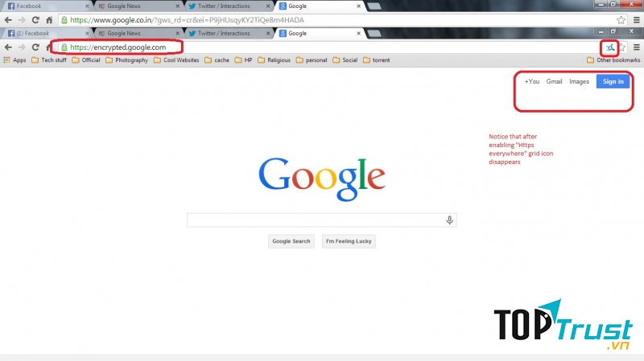Close Google News tab in front window
644x361 pixels.
point(177,33)
